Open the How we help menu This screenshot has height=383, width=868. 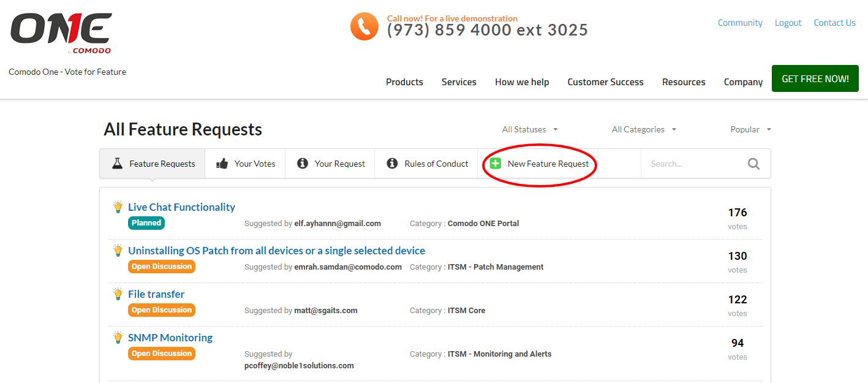tap(522, 82)
